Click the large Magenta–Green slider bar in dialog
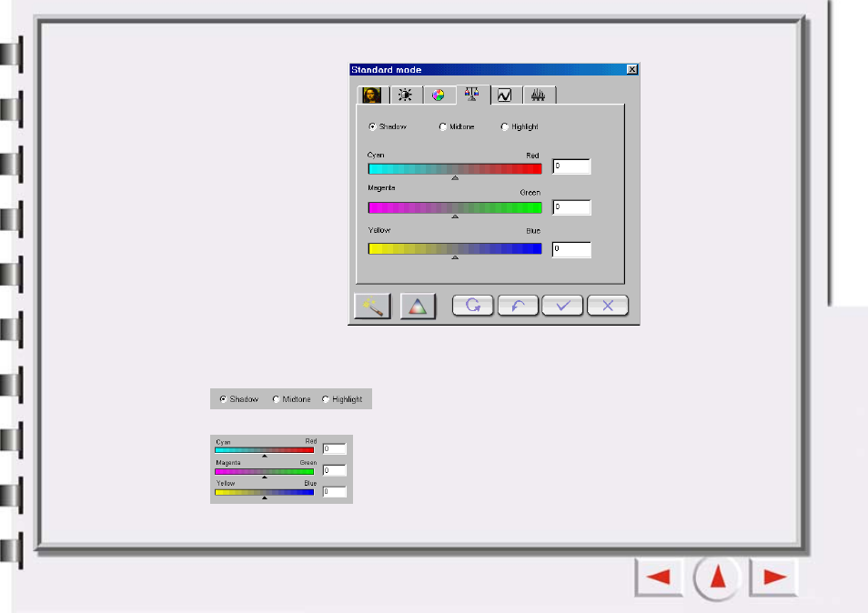This screenshot has width=868, height=613. tap(455, 208)
